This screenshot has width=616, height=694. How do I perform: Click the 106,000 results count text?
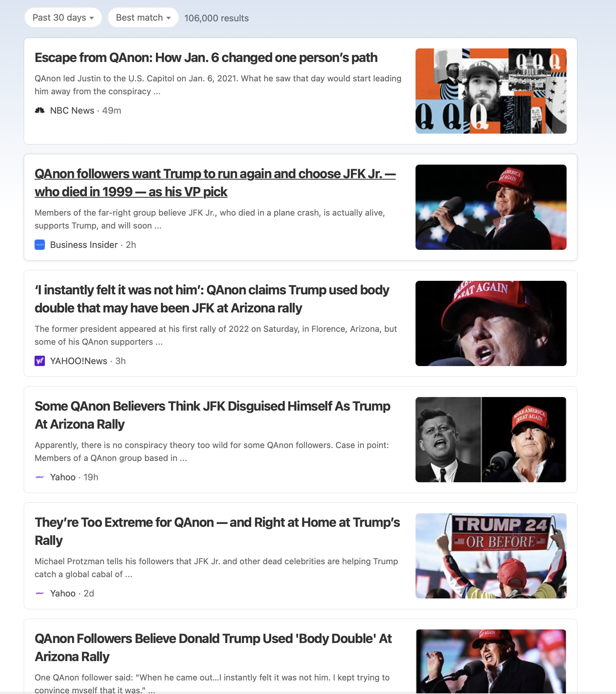216,18
